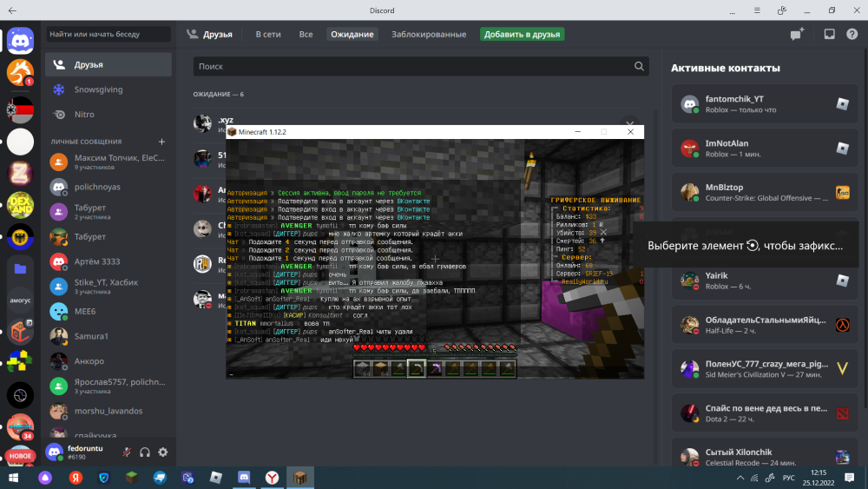This screenshot has height=489, width=868.
Task: Toggle the muted microphone icon
Action: 127,453
